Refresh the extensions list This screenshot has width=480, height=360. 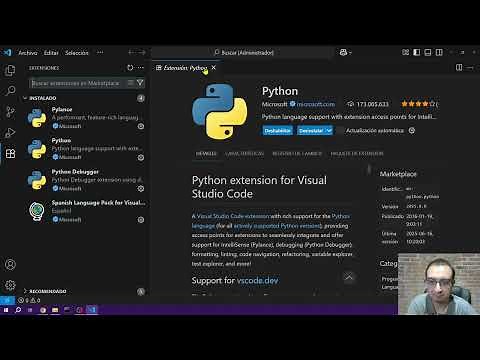pyautogui.click(x=130, y=68)
